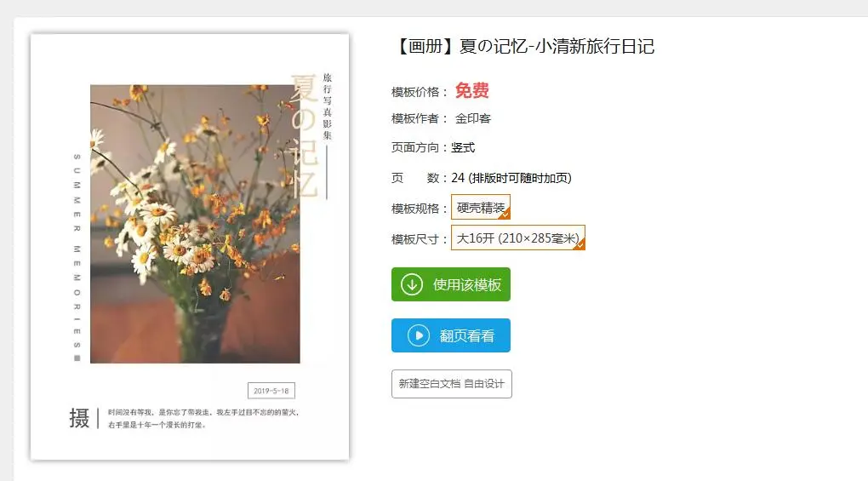The height and width of the screenshot is (481, 868).
Task: Click the 摄 character on the cover
Action: pos(79,418)
